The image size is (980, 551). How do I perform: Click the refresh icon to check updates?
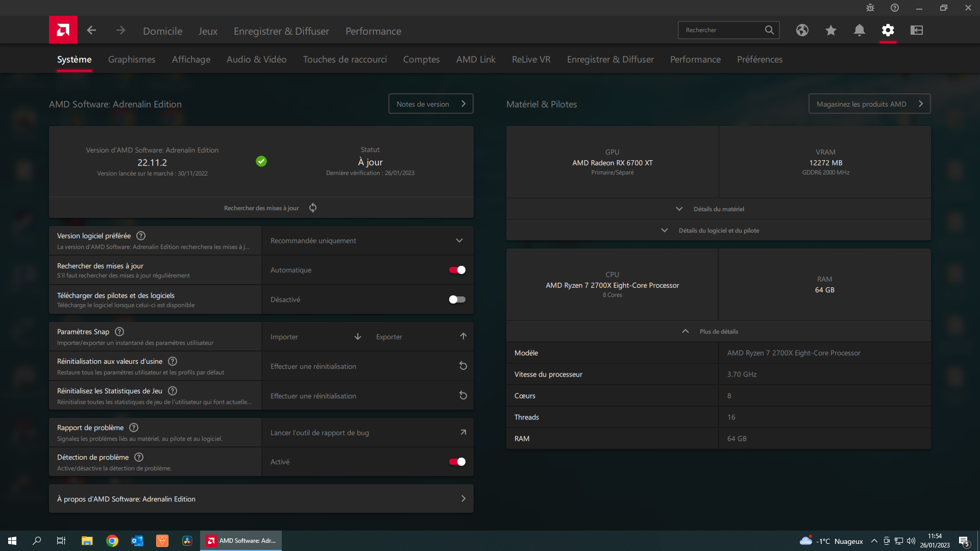click(x=313, y=208)
